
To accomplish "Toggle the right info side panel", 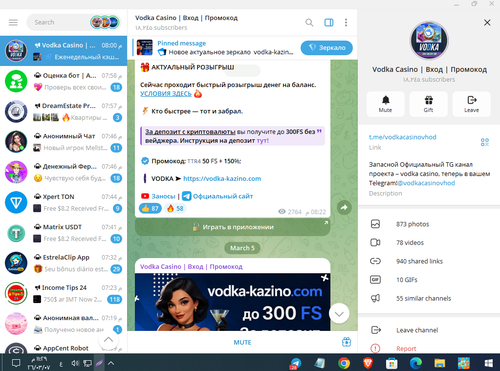I will coord(329,22).
